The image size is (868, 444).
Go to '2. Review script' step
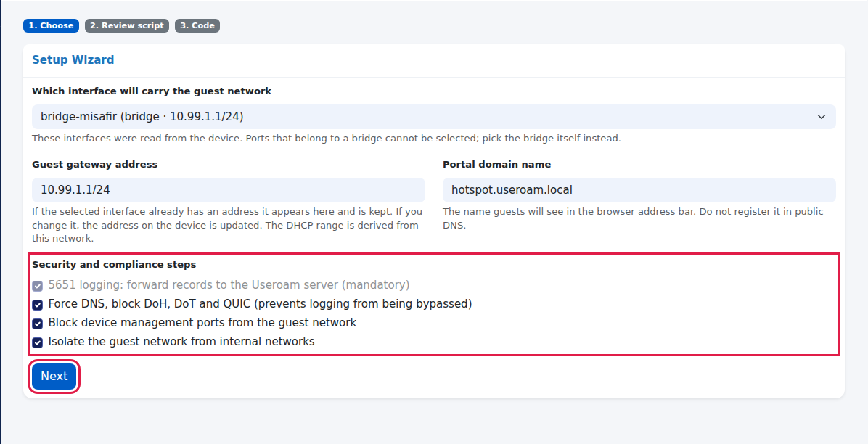(x=127, y=25)
